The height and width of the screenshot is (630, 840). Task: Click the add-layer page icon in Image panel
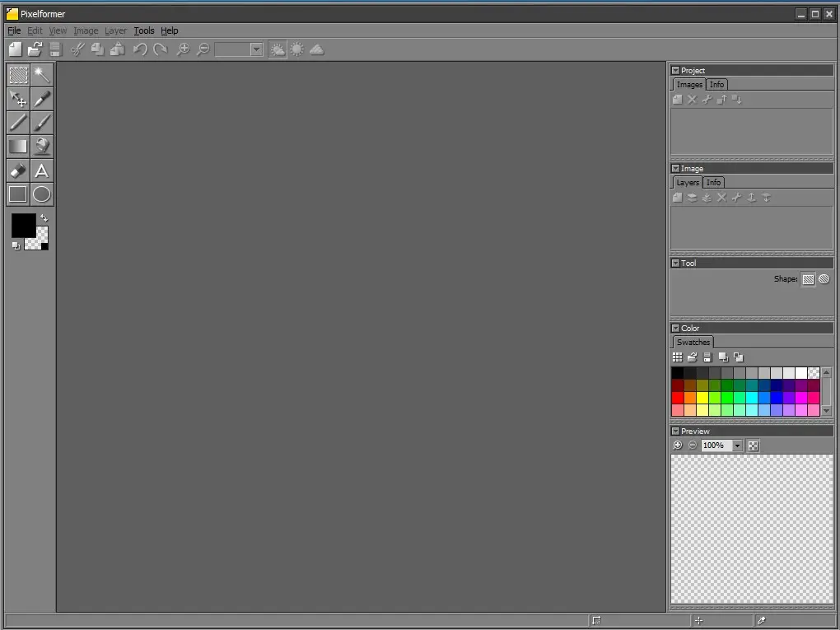click(678, 198)
